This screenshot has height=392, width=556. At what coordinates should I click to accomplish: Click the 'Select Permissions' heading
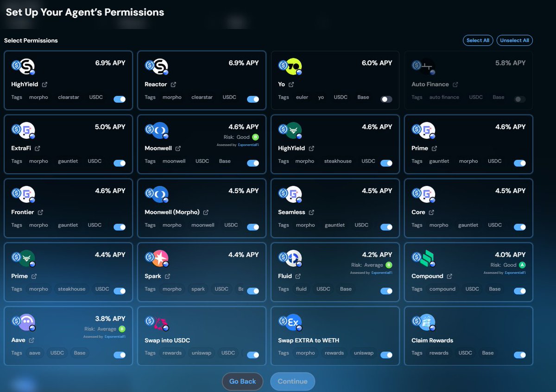tap(31, 41)
